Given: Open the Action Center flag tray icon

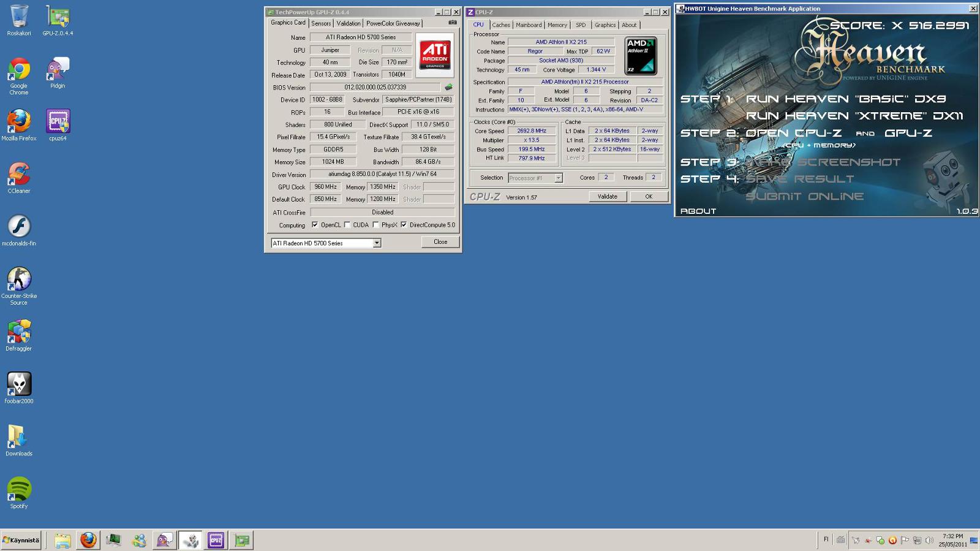Looking at the screenshot, I should tap(905, 540).
